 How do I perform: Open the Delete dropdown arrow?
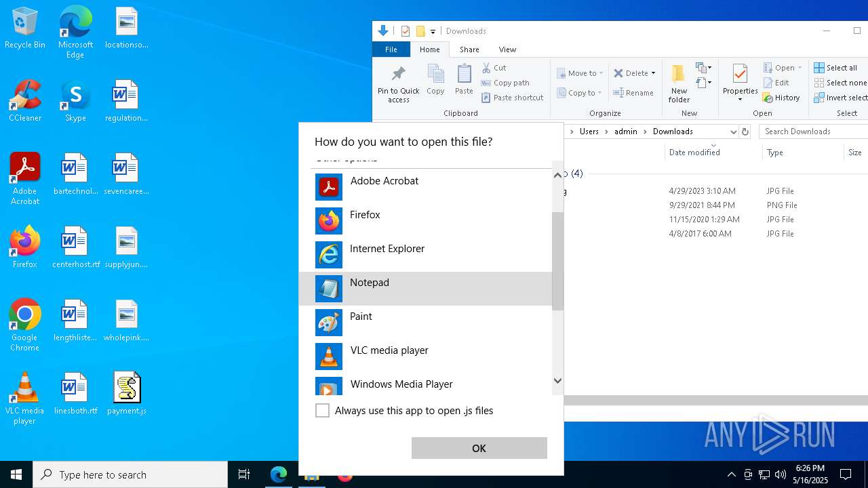click(653, 73)
